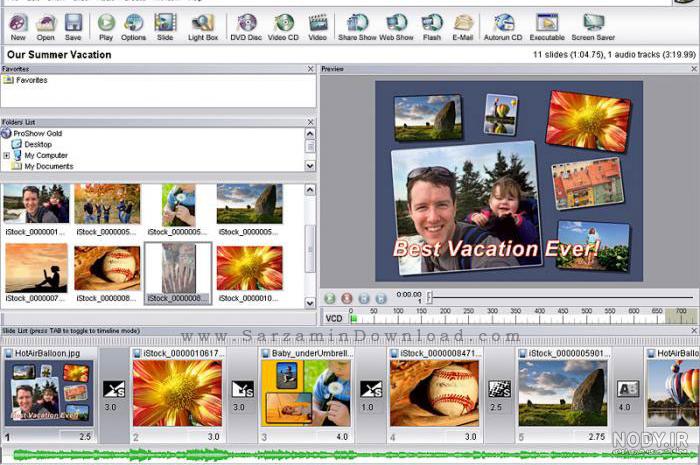
Task: Click the transition icon after slide 4
Action: (x=500, y=389)
